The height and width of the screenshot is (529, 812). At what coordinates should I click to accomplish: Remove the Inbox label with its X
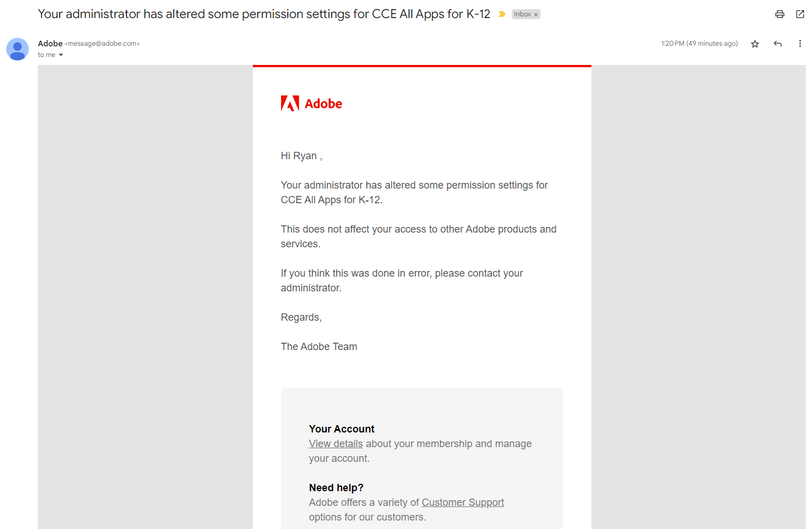(x=536, y=15)
